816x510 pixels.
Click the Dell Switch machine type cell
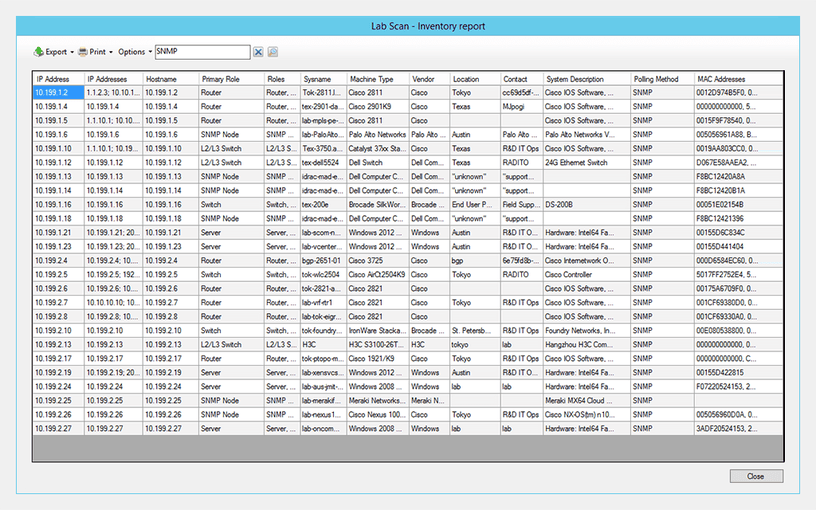point(378,163)
